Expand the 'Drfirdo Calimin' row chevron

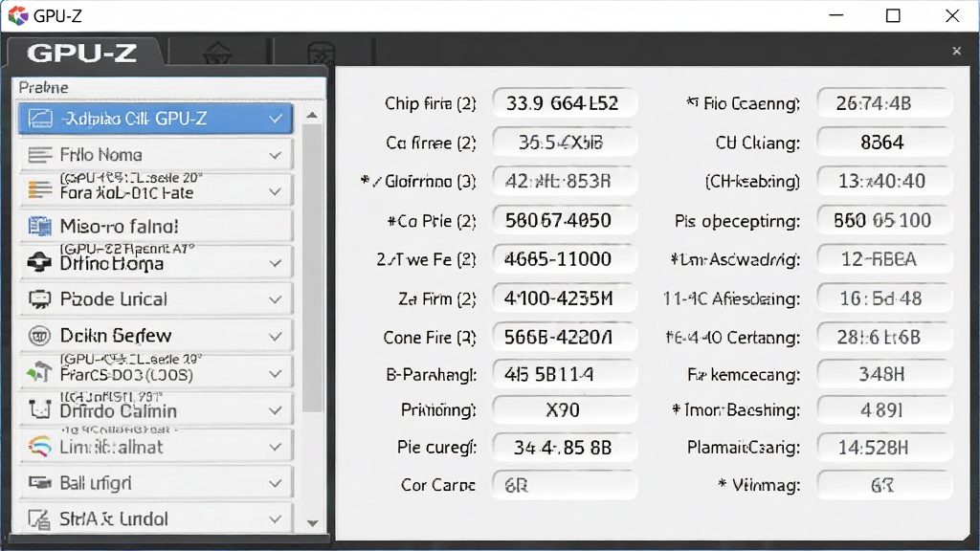(275, 410)
